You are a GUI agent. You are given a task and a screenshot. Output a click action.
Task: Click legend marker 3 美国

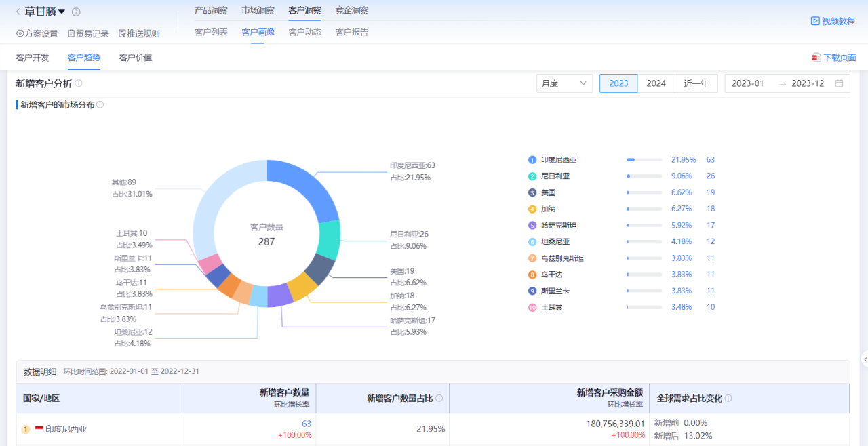532,192
